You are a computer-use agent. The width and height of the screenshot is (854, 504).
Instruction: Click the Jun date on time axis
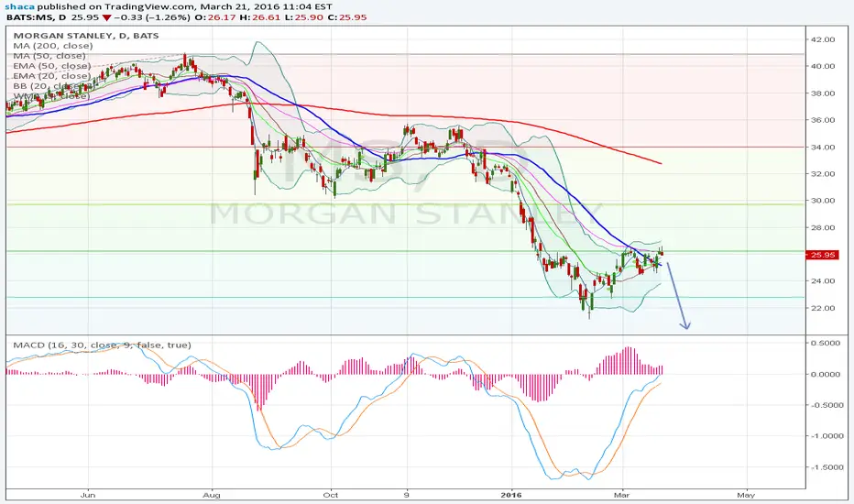click(87, 495)
